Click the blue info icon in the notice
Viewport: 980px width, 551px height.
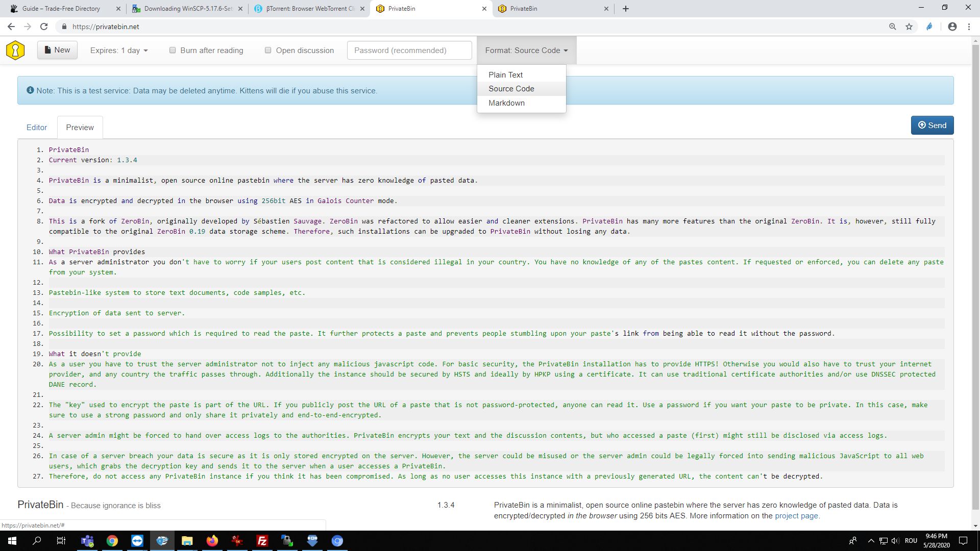click(x=30, y=90)
